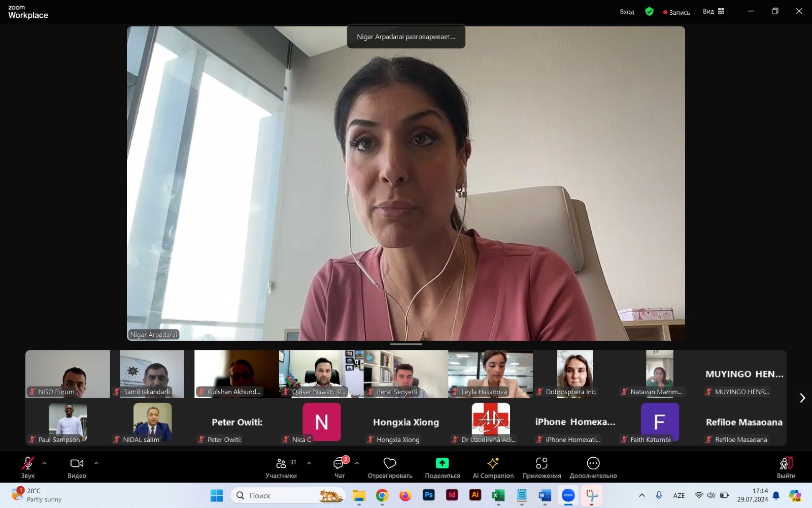Open the View layout menu

point(714,12)
